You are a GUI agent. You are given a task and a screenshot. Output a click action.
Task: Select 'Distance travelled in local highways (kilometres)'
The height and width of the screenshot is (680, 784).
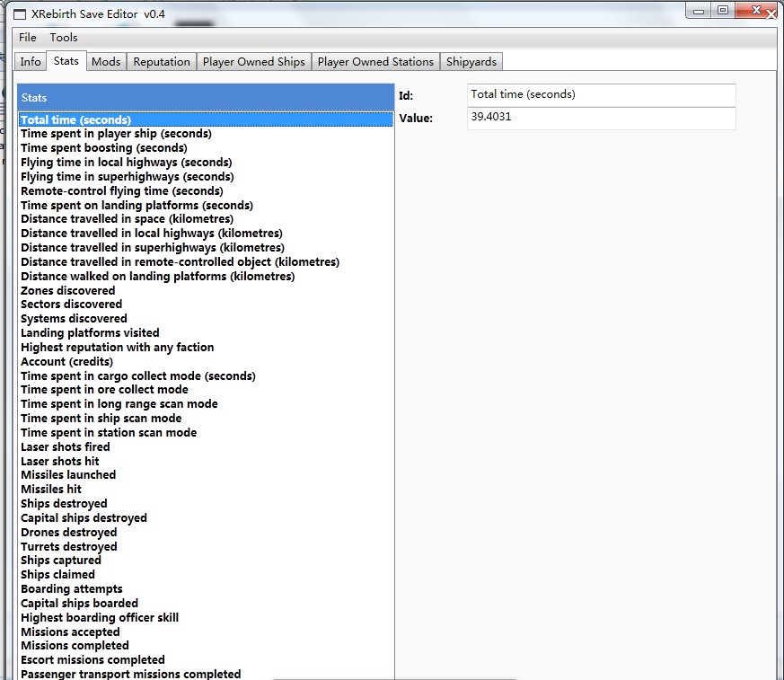click(206, 234)
